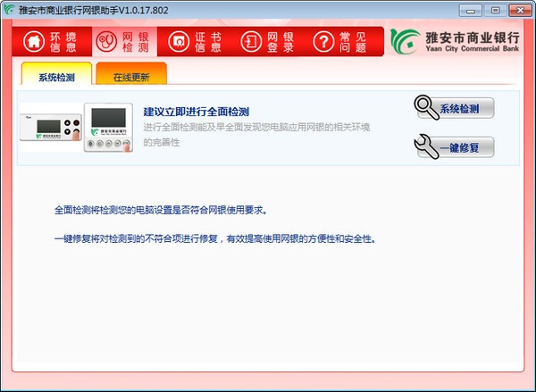
Task: Open 常见问题 question mark section
Action: tap(340, 41)
